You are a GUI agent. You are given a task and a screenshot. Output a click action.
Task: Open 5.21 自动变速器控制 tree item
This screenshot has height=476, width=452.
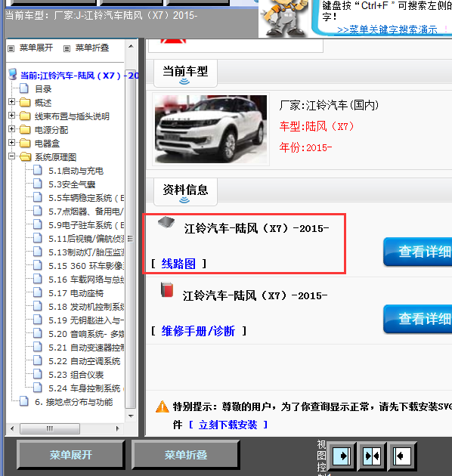pos(86,348)
